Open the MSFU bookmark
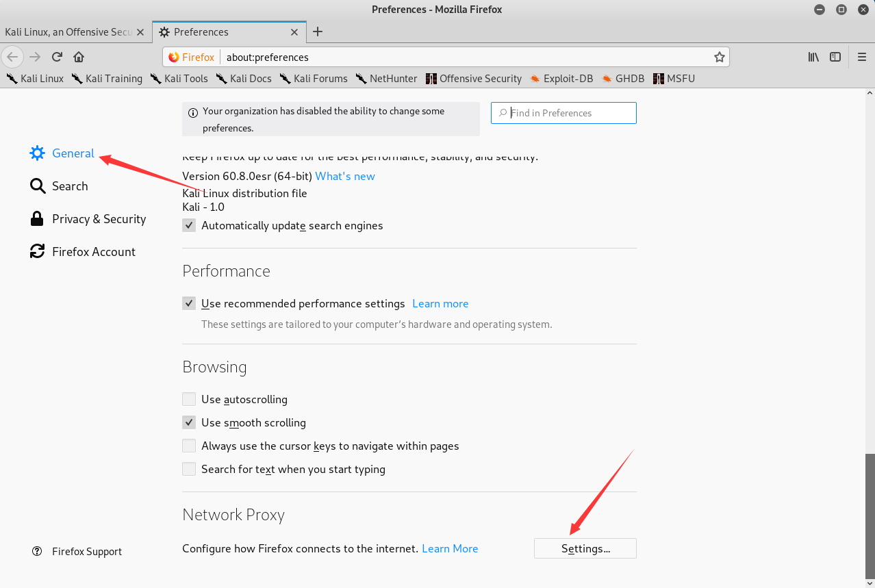Viewport: 875px width, 588px height. [x=674, y=79]
